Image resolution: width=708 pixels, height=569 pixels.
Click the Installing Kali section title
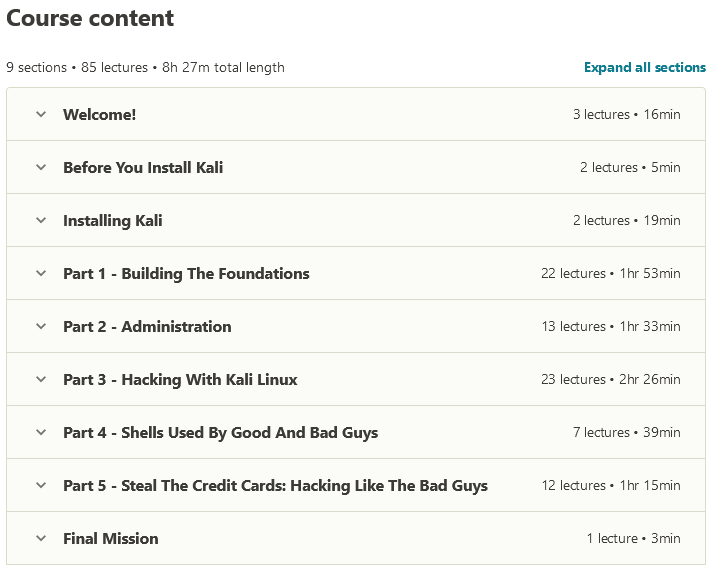tap(112, 220)
